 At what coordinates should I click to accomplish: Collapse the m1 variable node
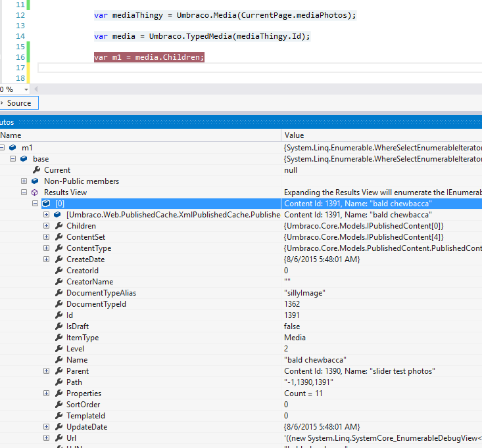(2, 148)
